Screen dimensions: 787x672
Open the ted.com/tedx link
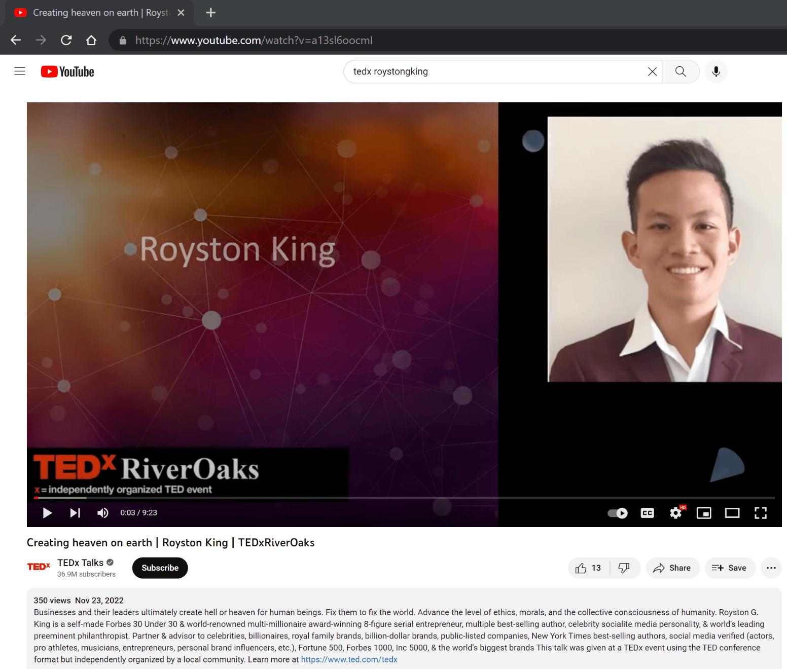tap(349, 659)
